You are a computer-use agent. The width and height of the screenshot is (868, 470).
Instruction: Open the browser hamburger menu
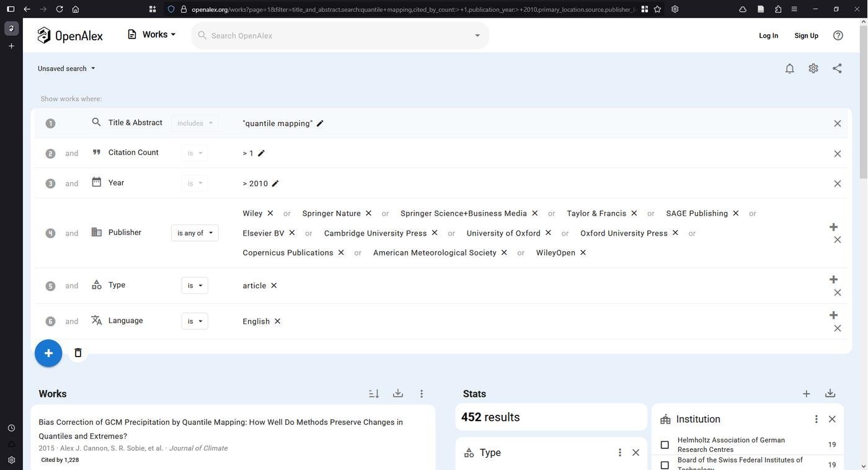pos(794,9)
